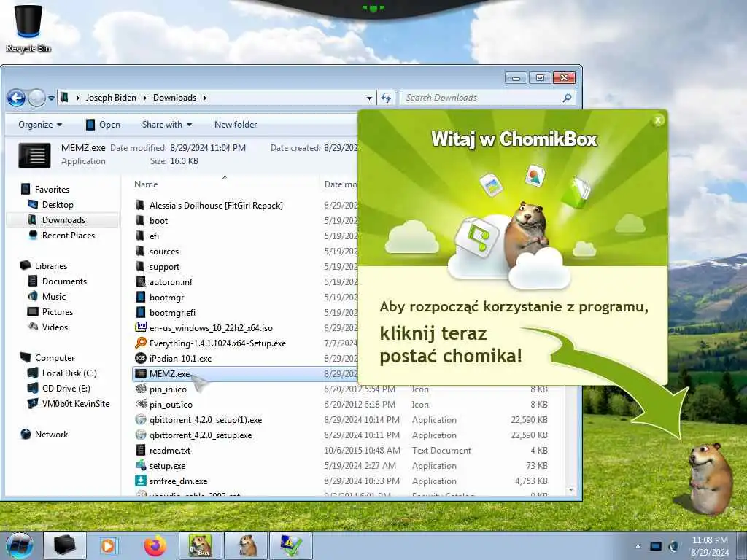Open the Pictures library

[58, 312]
